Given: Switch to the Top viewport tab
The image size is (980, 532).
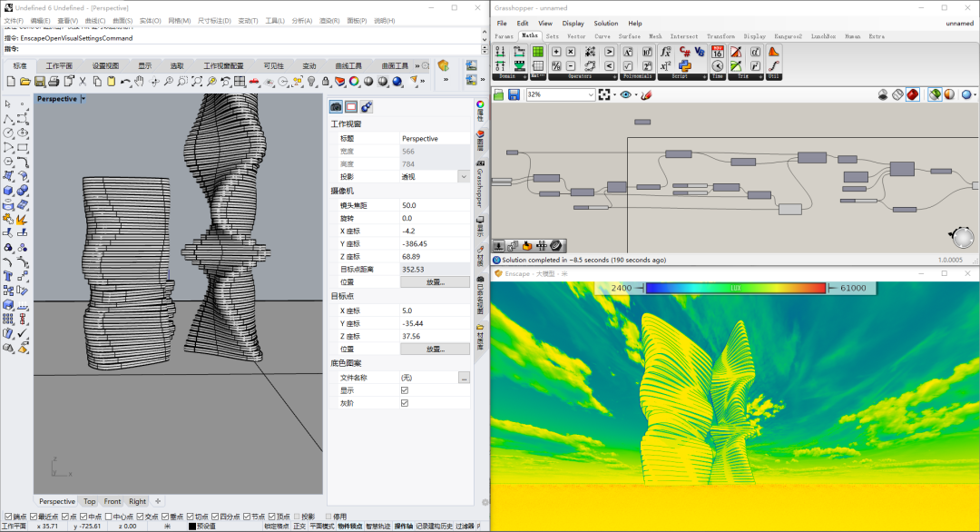Looking at the screenshot, I should pyautogui.click(x=89, y=501).
